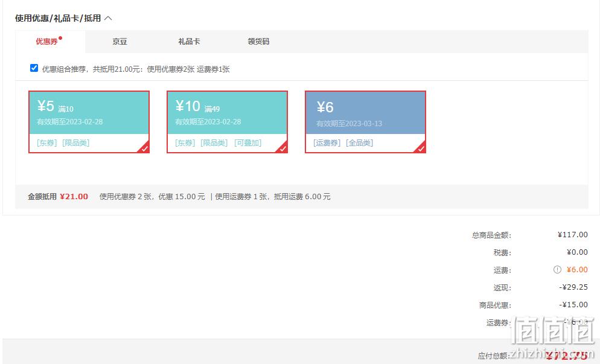Deselect the ¥5 满10 coupon card
The height and width of the screenshot is (364, 600).
[x=89, y=122]
